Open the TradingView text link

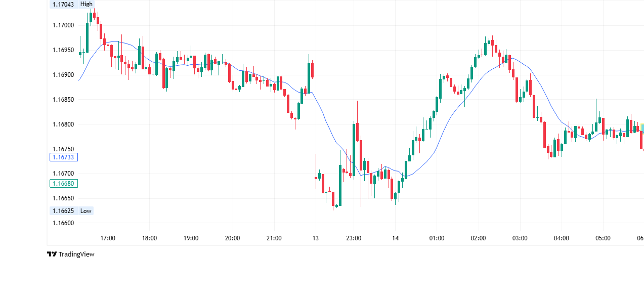76,254
